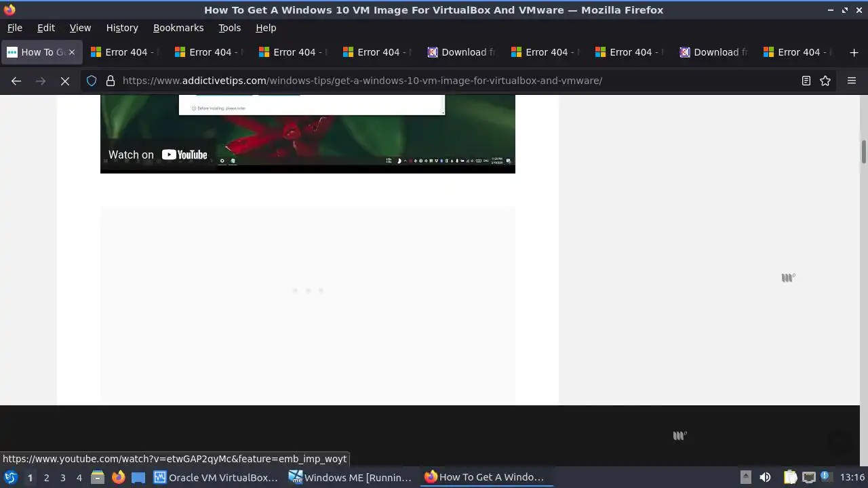Open the network connection tray icon
The image size is (868, 488).
point(808,477)
